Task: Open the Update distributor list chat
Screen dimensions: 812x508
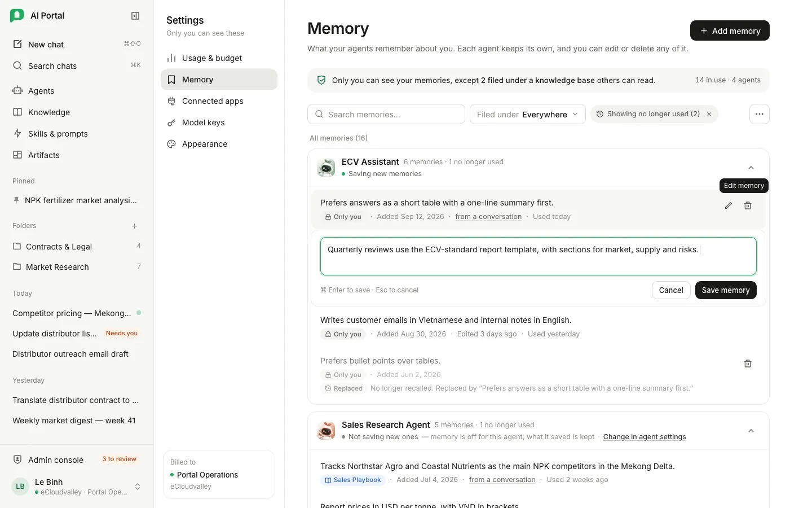Action: point(77,334)
